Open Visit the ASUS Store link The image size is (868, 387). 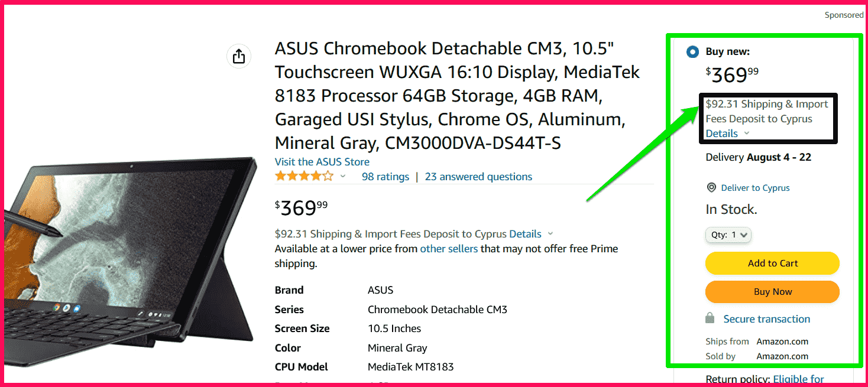(x=322, y=161)
